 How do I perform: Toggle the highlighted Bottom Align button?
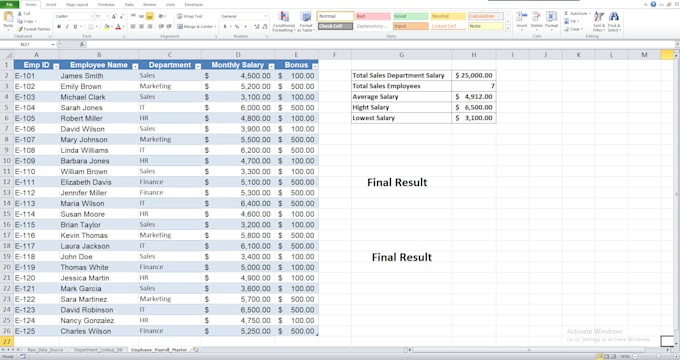click(x=150, y=16)
